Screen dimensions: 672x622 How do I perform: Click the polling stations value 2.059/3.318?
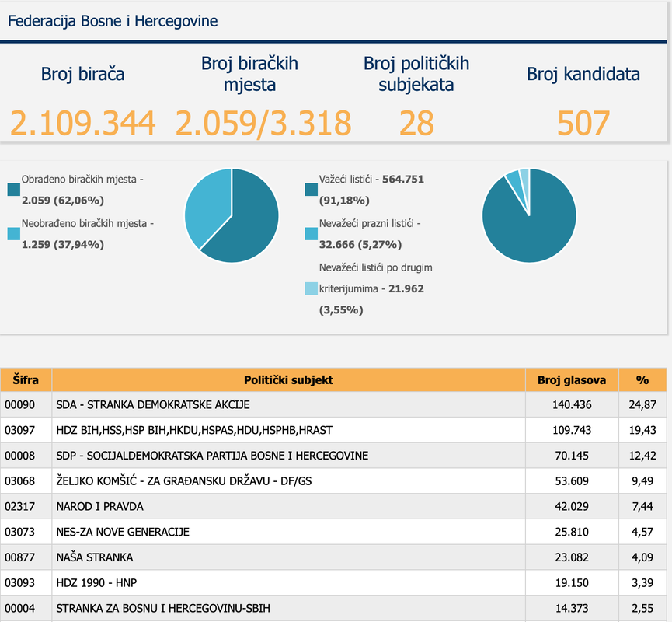coord(263,123)
